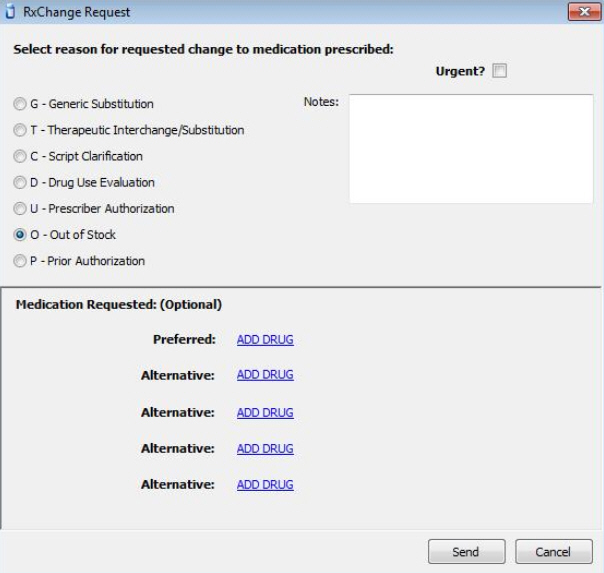The height and width of the screenshot is (573, 604).
Task: Select U - Prescriber Authorization option
Action: click(x=20, y=209)
